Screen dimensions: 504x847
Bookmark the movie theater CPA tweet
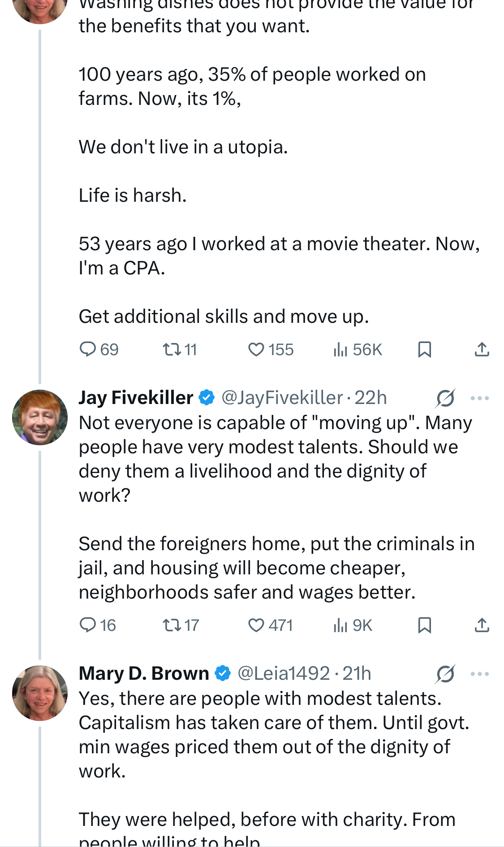[x=424, y=349]
